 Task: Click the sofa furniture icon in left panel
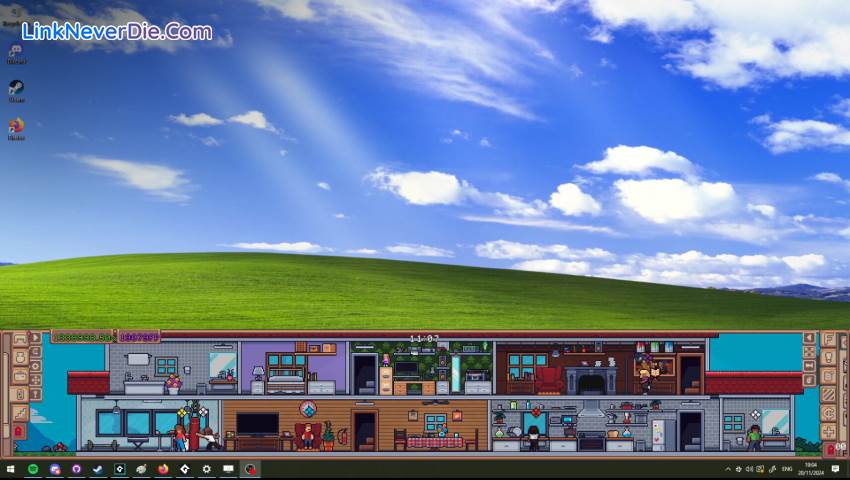point(20,339)
